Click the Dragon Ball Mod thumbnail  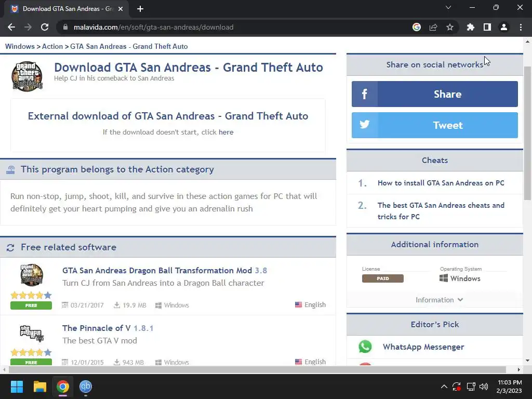[x=32, y=275]
